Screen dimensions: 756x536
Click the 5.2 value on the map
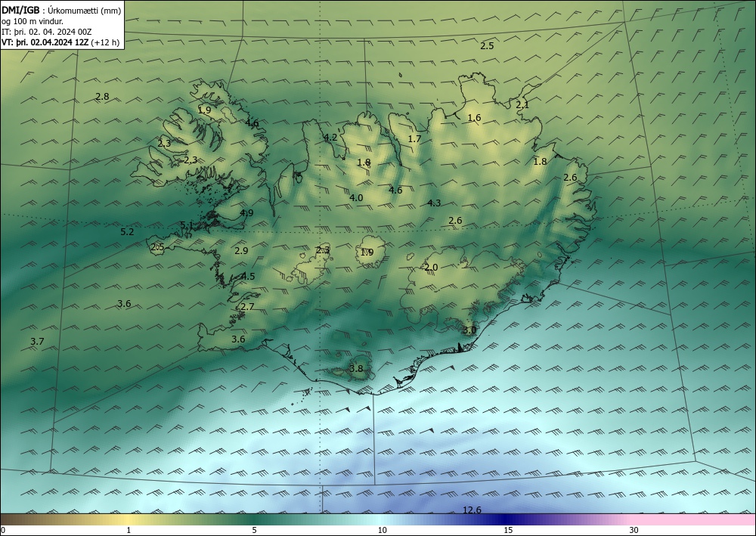coord(127,232)
